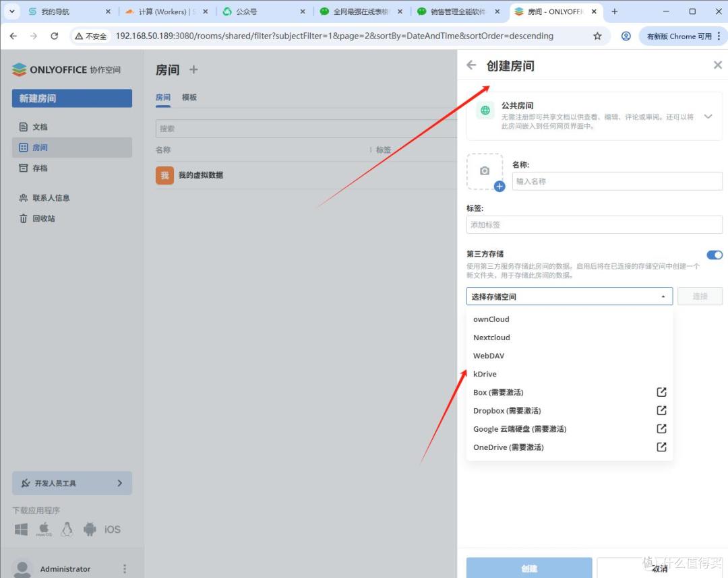This screenshot has width=728, height=578.
Task: Open 存档 in the sidebar
Action: [x=72, y=168]
